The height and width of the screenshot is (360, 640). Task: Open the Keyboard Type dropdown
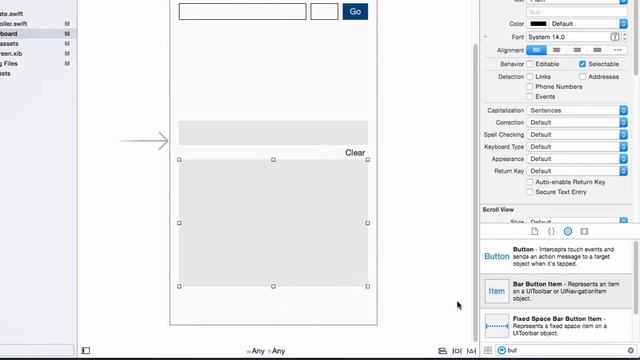pyautogui.click(x=577, y=147)
